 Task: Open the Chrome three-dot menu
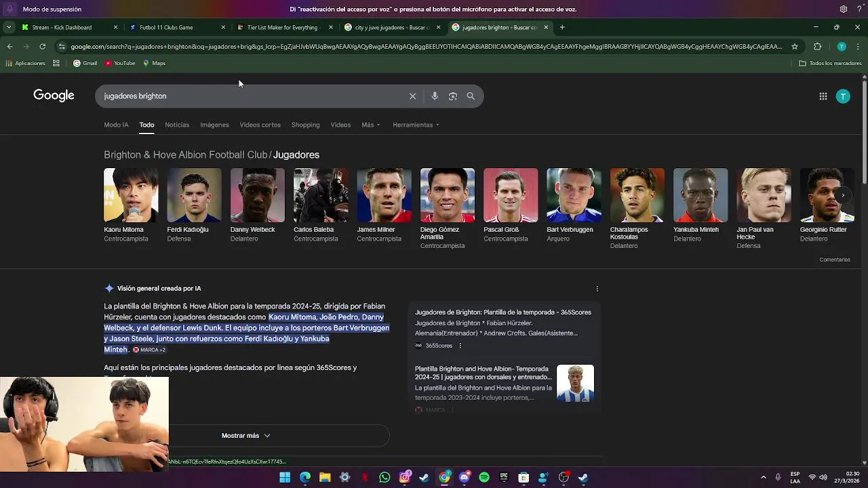click(x=858, y=47)
